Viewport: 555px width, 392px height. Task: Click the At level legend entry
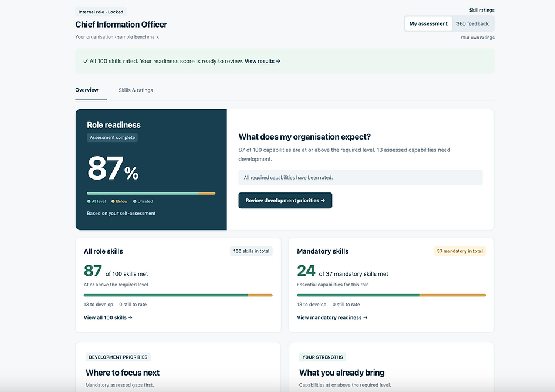pos(96,201)
